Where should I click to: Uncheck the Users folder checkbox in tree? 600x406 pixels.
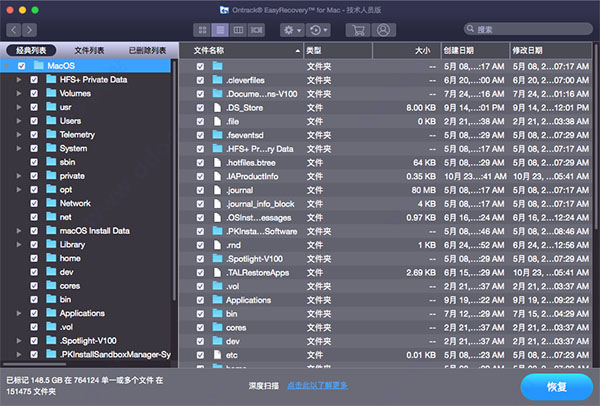(34, 121)
